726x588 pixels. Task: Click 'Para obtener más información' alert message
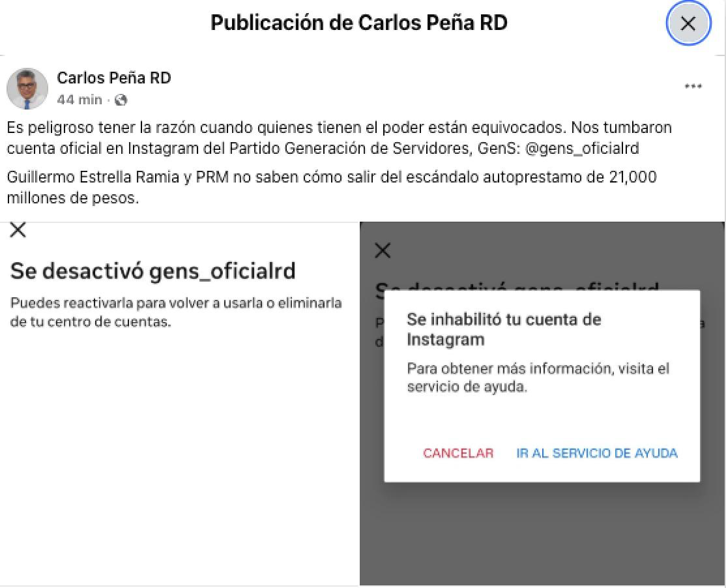point(538,377)
